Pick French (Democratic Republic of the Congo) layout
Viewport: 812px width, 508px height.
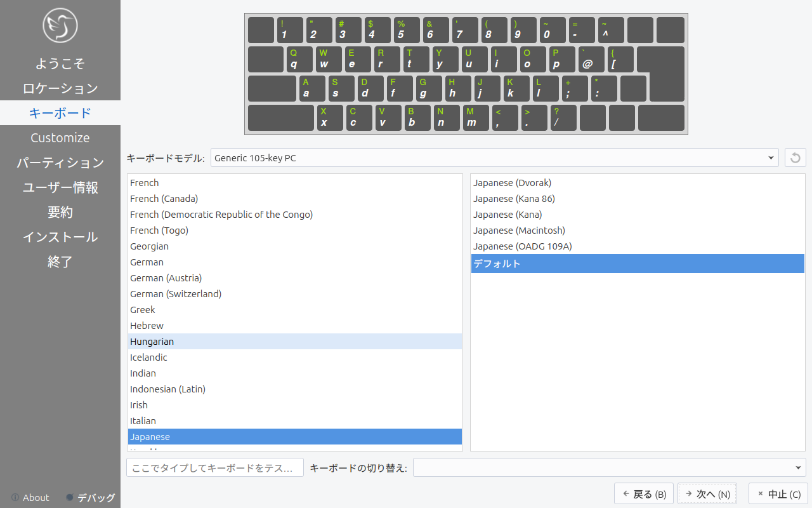click(x=295, y=215)
